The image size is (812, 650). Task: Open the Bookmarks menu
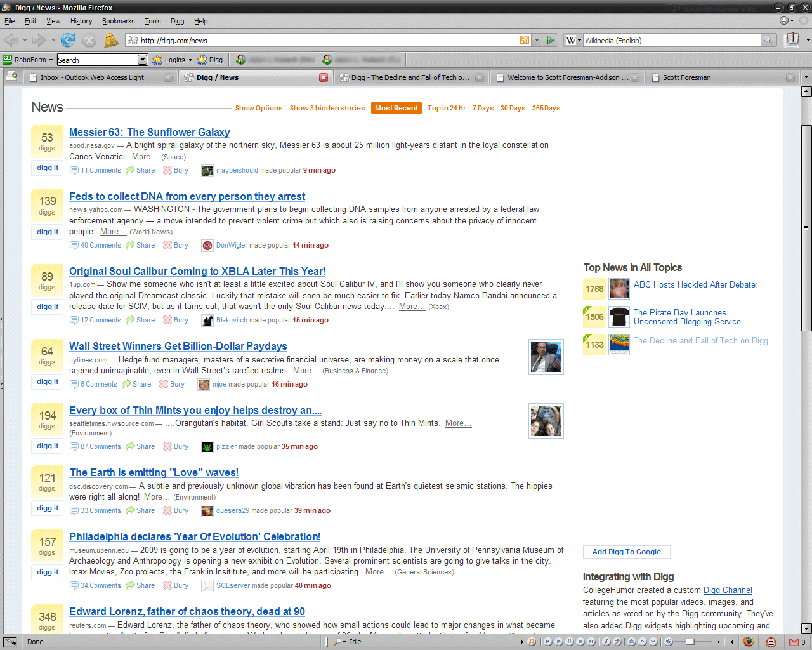point(118,21)
